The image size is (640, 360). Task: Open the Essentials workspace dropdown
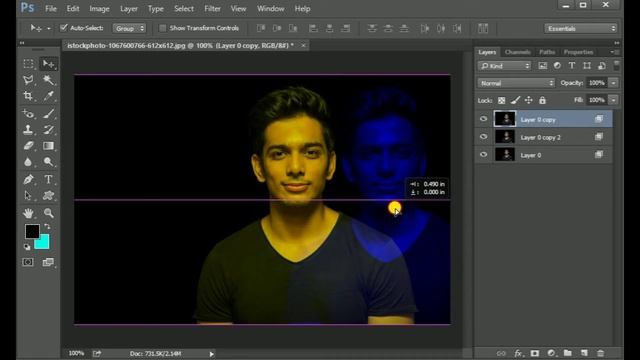coord(581,28)
